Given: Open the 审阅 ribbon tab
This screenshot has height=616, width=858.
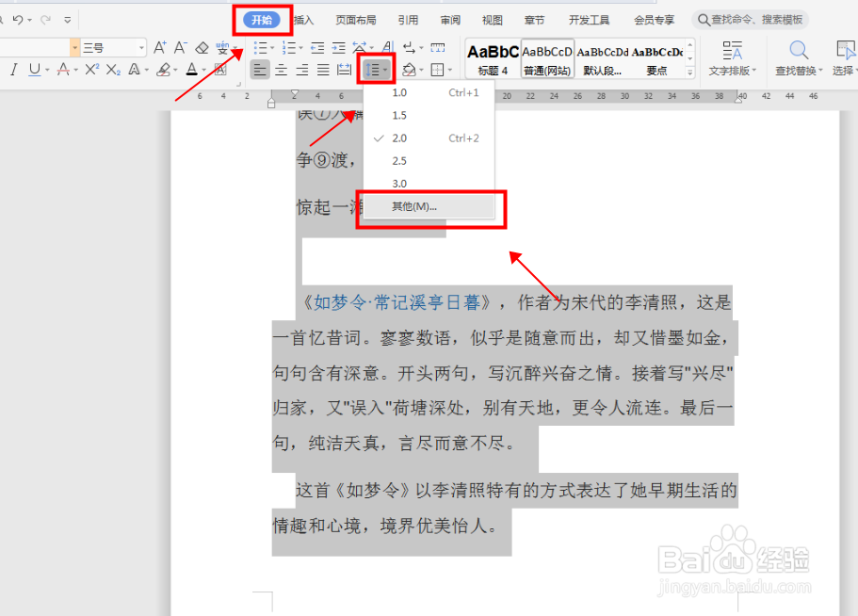Looking at the screenshot, I should tap(449, 20).
